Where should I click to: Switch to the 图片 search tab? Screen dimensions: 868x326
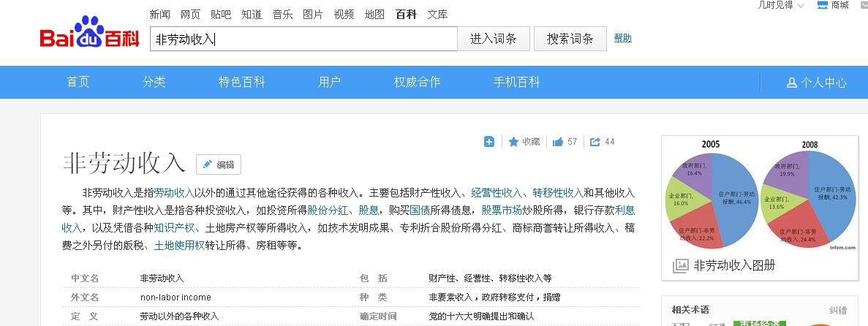312,15
